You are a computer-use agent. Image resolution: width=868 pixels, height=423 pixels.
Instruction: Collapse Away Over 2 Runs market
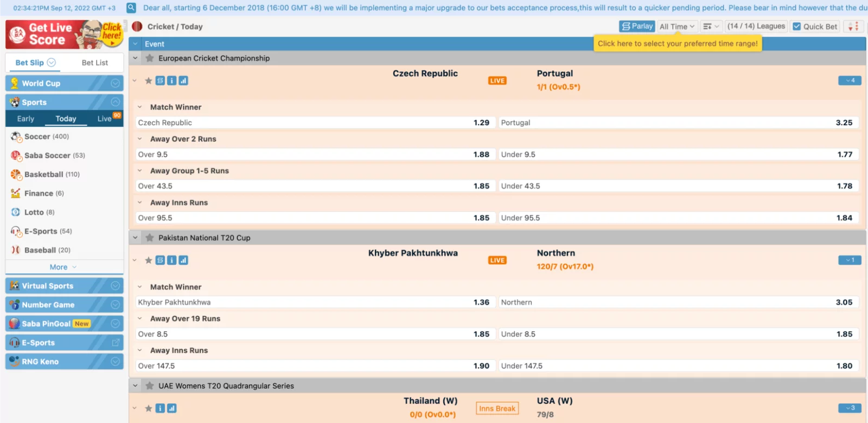140,139
